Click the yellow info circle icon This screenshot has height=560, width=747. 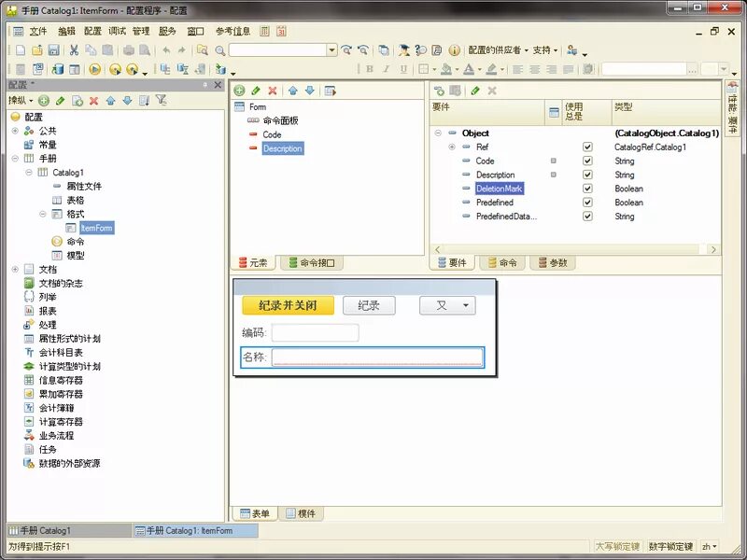455,50
